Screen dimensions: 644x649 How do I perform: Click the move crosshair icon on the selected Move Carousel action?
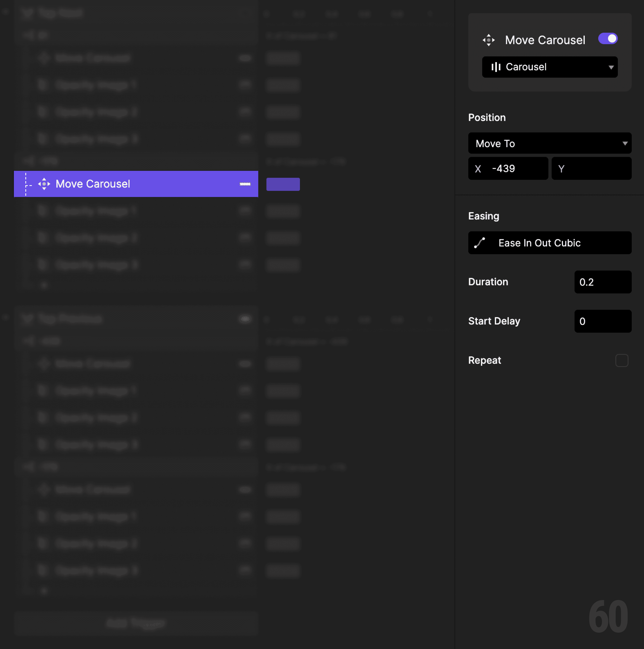44,184
